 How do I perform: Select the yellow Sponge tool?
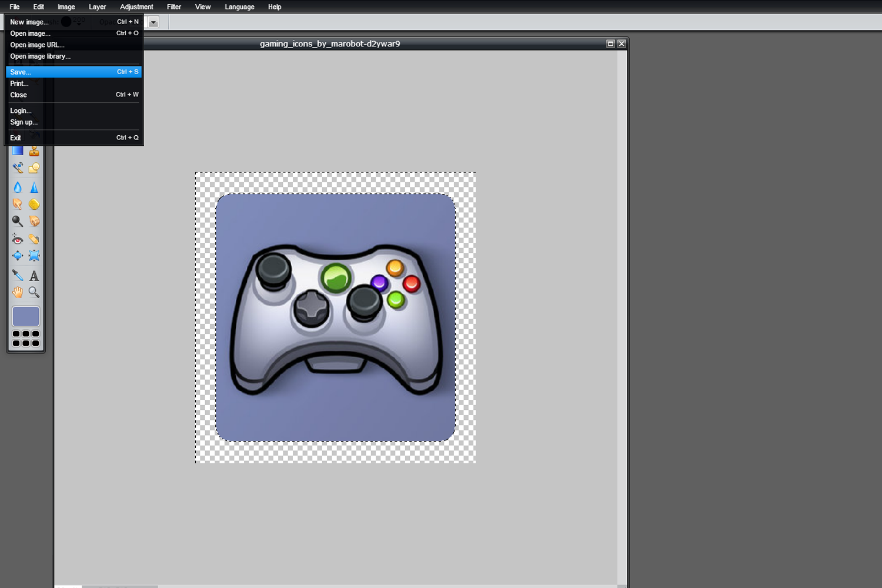(x=34, y=204)
